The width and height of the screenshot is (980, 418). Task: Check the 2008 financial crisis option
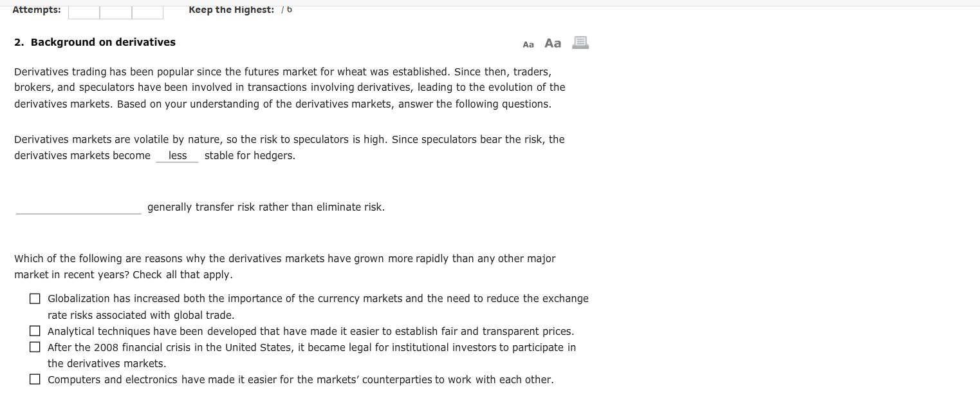point(35,347)
